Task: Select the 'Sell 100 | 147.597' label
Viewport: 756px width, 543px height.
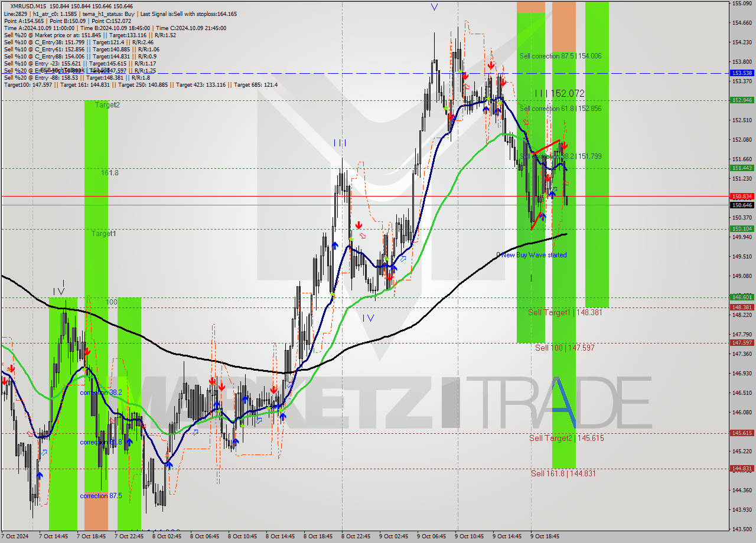Action: pyautogui.click(x=565, y=348)
